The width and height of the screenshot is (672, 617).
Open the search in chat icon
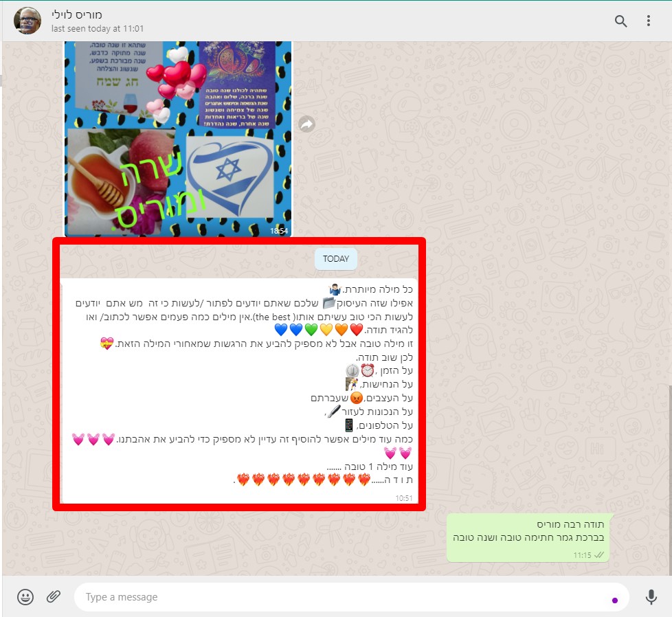click(x=620, y=21)
